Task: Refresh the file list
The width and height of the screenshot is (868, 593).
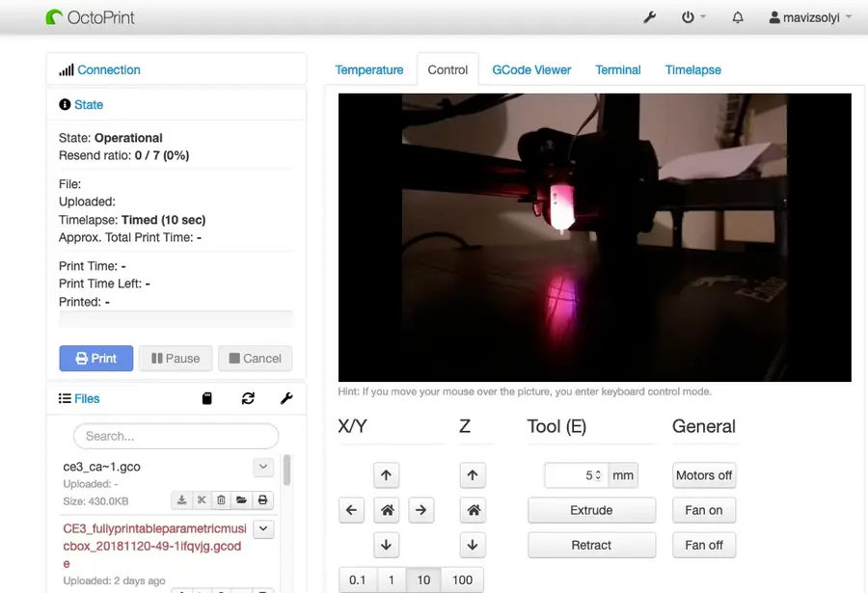Action: [248, 398]
